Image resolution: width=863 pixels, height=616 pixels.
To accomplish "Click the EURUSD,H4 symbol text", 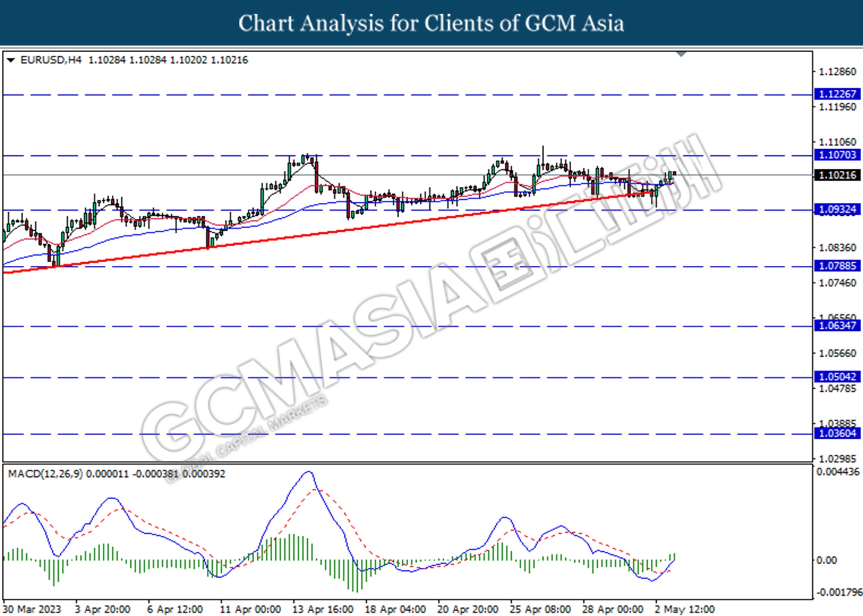I will point(51,60).
